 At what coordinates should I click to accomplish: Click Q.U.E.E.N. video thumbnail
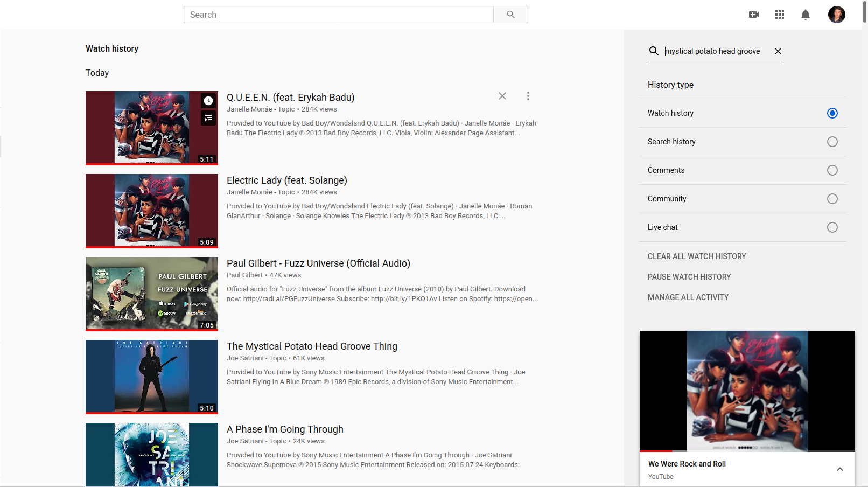point(152,128)
